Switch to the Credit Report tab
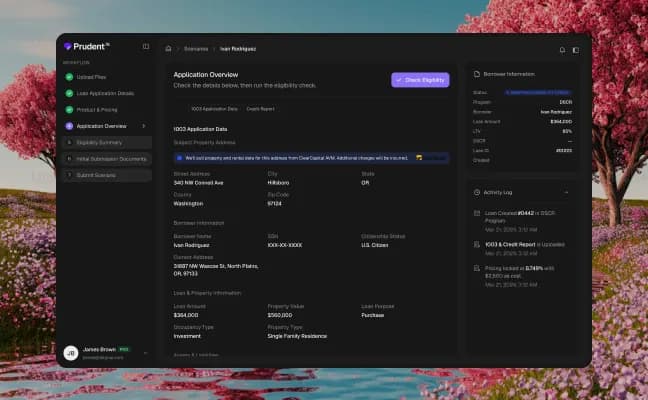This screenshot has height=400, width=648. (260, 109)
